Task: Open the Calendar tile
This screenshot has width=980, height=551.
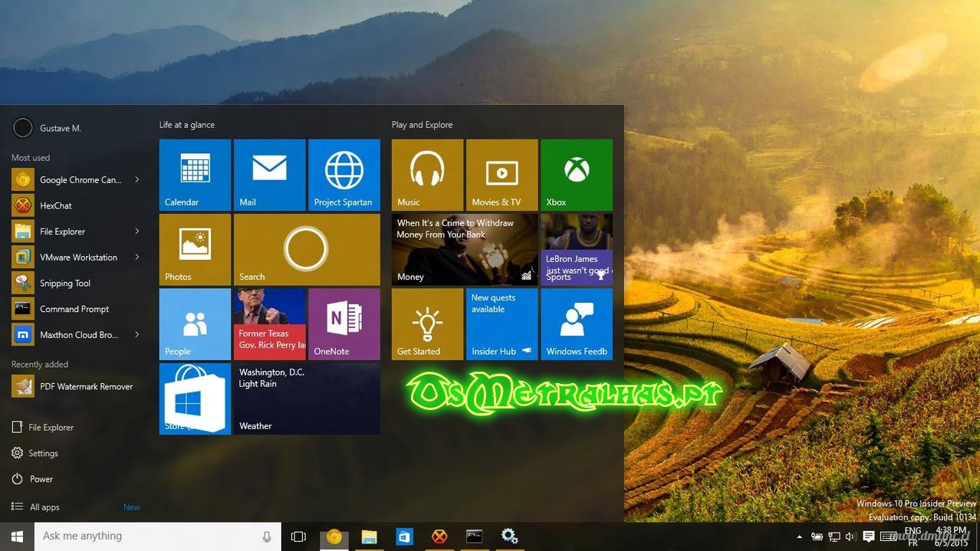Action: pos(195,175)
